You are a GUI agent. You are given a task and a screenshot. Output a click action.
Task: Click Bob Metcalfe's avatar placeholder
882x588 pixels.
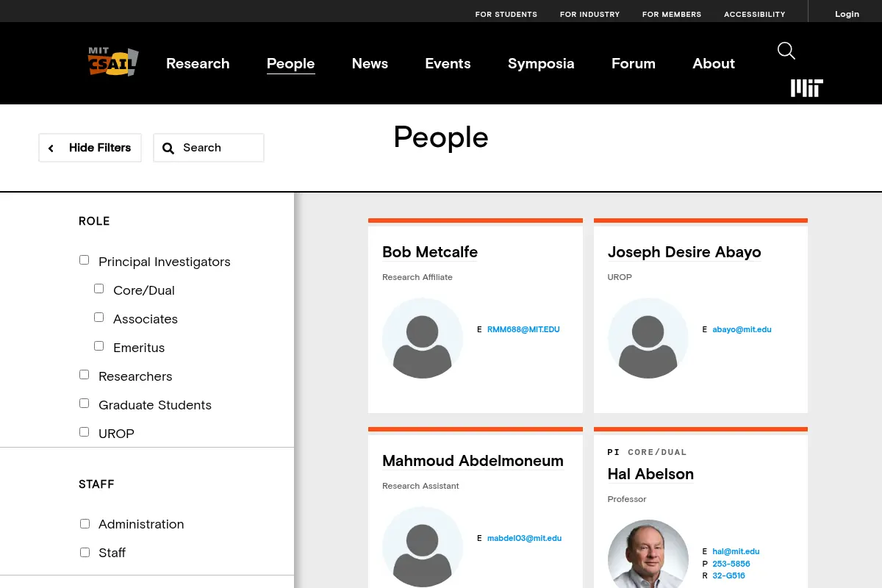coord(423,338)
